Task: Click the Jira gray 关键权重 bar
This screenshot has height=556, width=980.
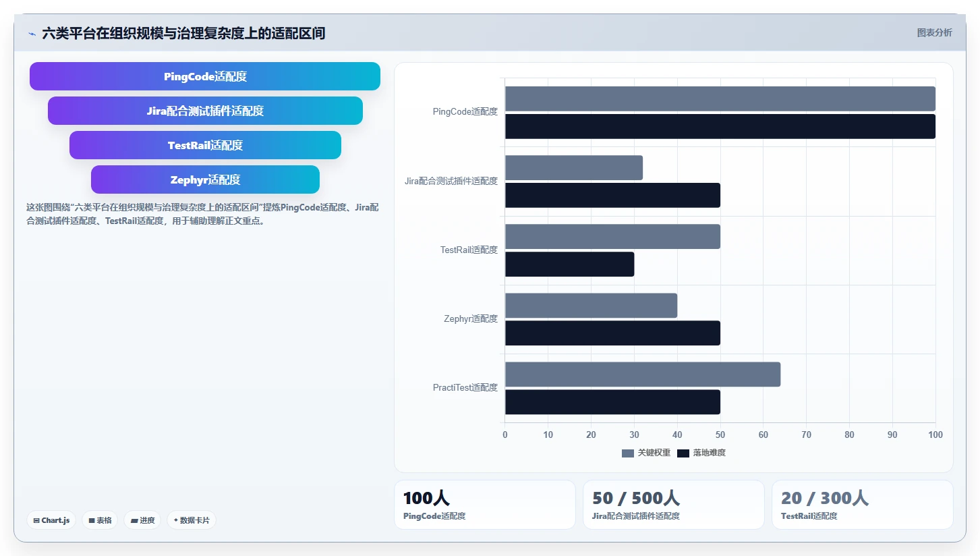Action: [574, 167]
